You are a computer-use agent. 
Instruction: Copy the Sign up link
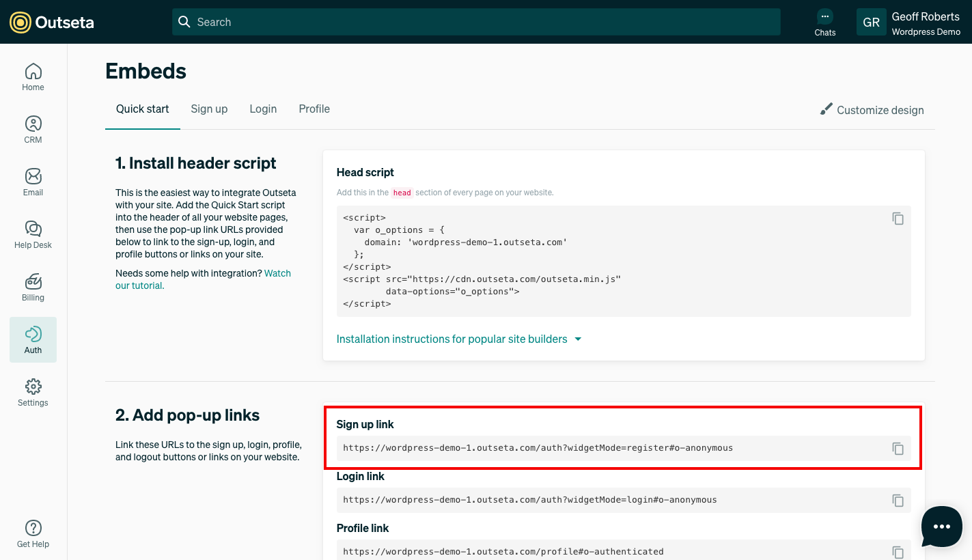pos(898,449)
